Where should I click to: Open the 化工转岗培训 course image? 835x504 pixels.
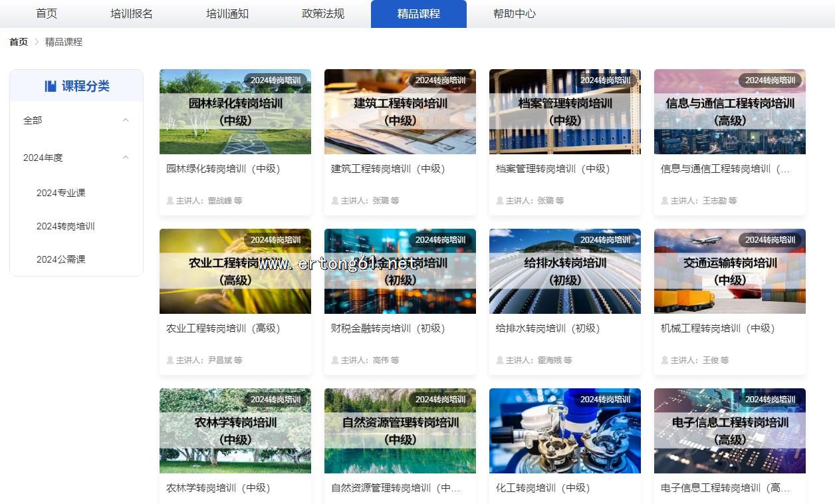click(x=565, y=431)
